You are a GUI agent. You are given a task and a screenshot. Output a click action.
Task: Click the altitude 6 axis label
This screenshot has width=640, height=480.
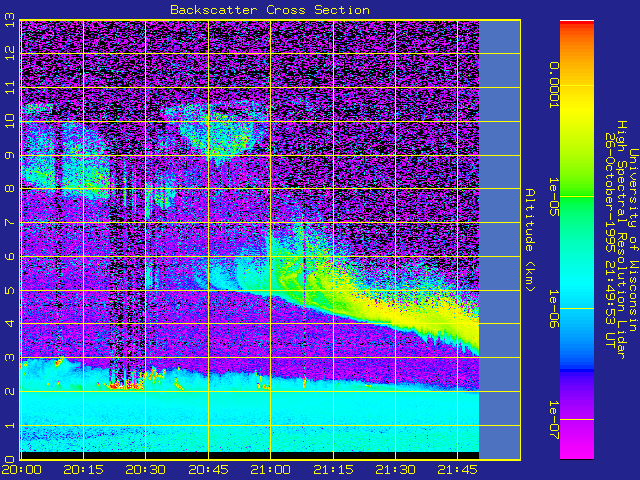coord(10,256)
